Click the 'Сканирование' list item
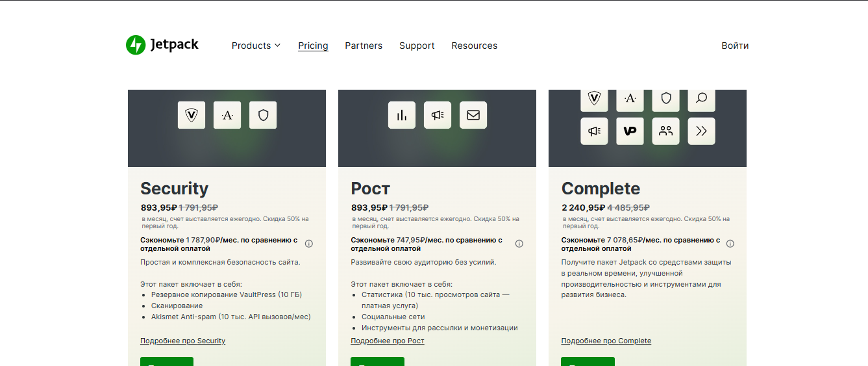This screenshot has width=868, height=366. (x=177, y=306)
